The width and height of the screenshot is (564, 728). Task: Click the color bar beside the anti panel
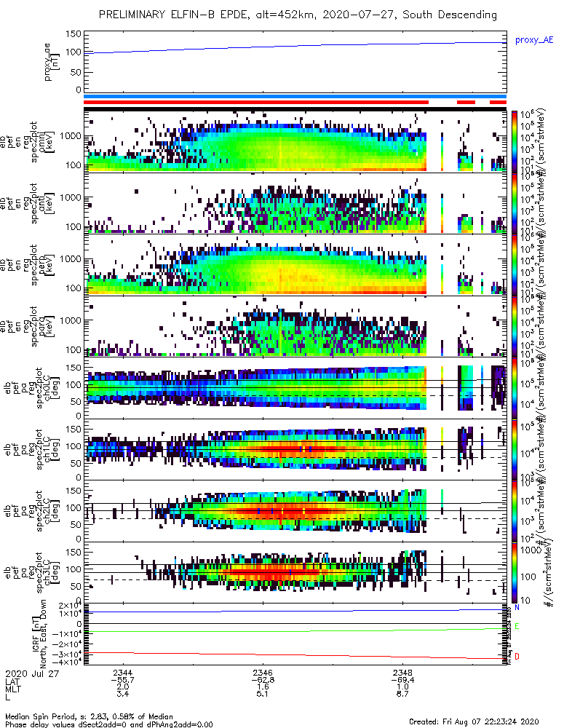click(515, 203)
